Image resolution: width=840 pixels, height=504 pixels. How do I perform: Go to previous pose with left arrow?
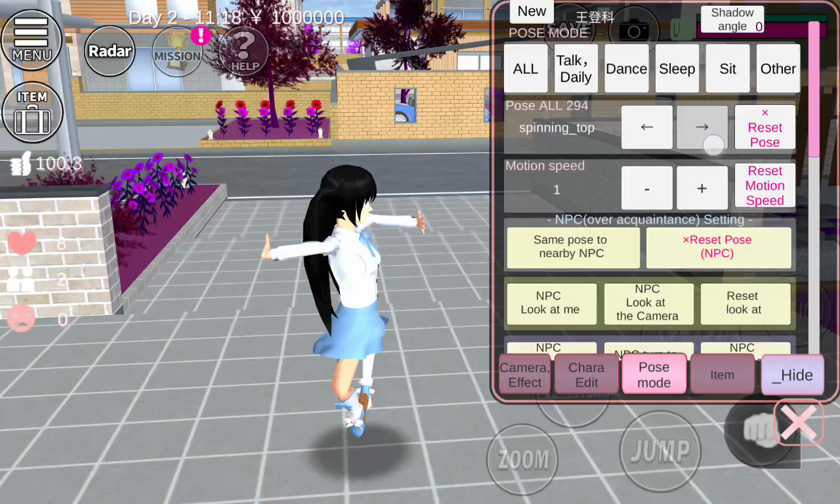coord(646,127)
